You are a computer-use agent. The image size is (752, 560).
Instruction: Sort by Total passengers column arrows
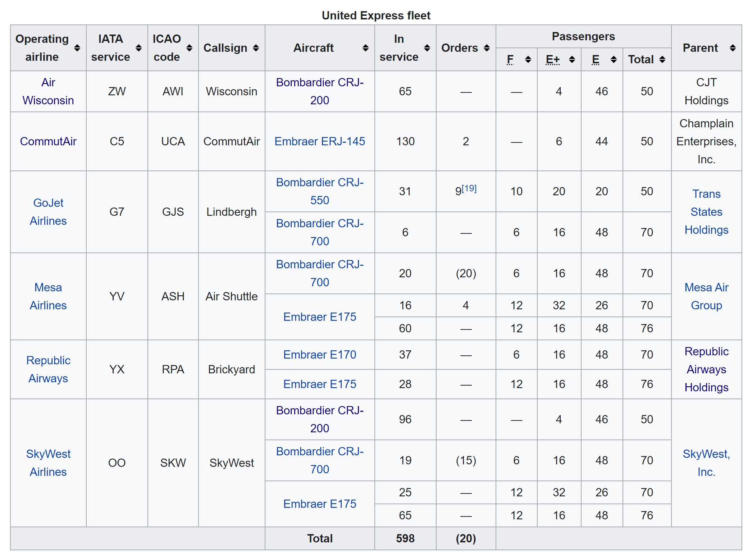click(662, 60)
